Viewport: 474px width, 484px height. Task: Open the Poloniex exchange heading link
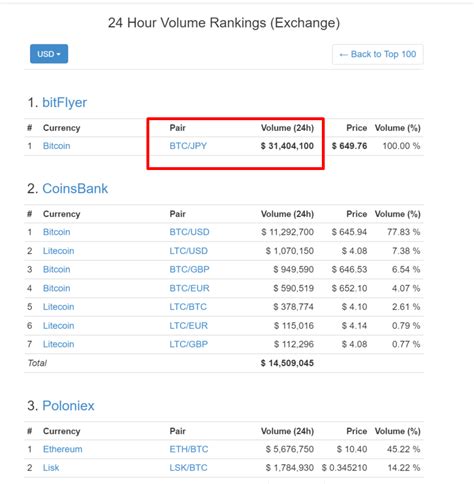[68, 406]
